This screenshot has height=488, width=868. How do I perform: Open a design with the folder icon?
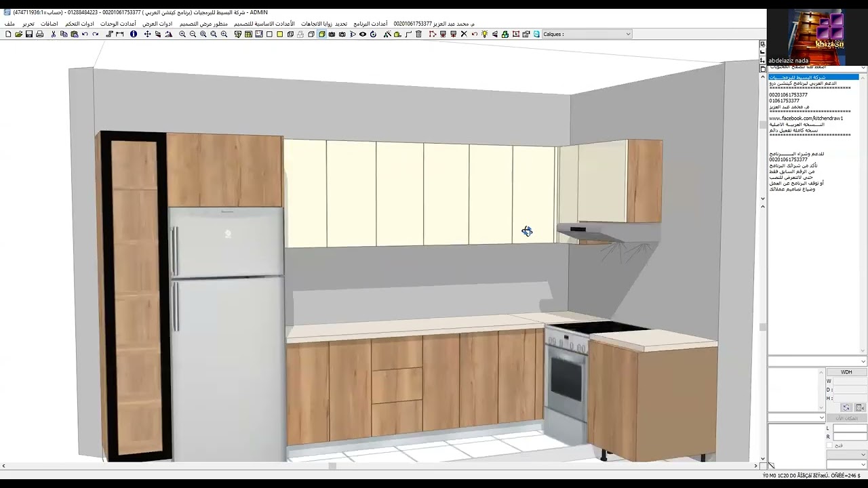(x=18, y=34)
